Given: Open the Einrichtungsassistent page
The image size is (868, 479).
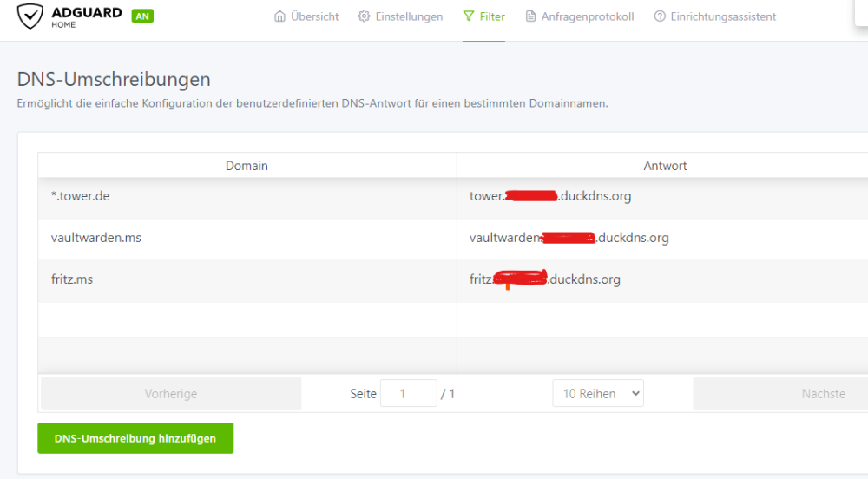Looking at the screenshot, I should (714, 16).
